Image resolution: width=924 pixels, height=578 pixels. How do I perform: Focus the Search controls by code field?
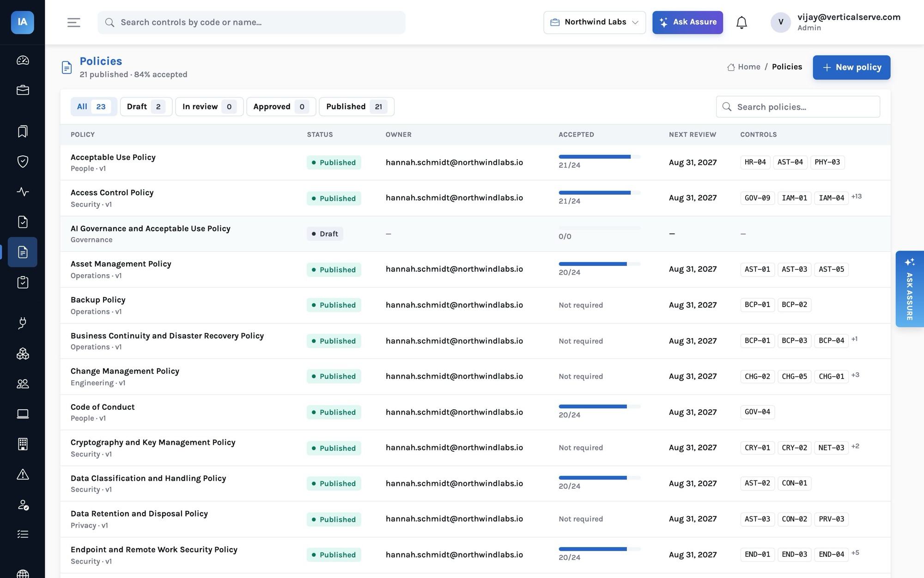coord(251,22)
